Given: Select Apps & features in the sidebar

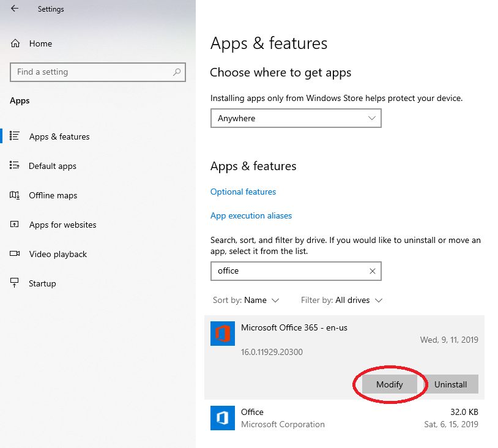Looking at the screenshot, I should [x=59, y=136].
